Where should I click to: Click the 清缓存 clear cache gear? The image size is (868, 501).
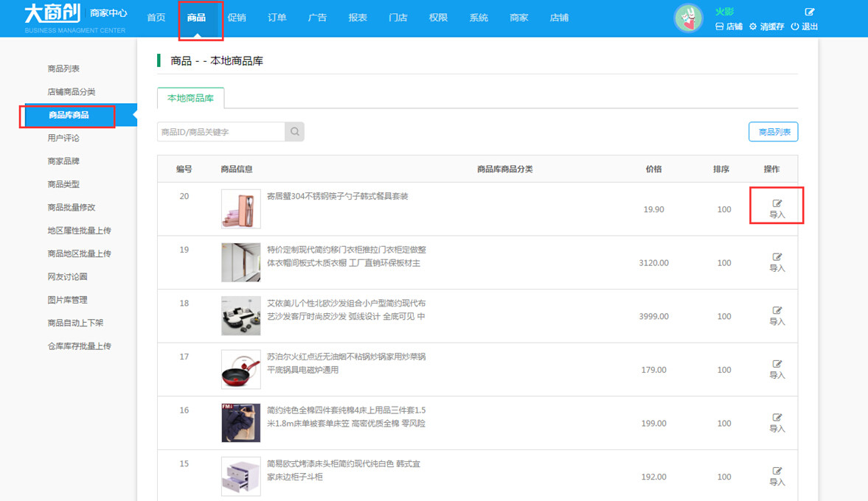766,27
